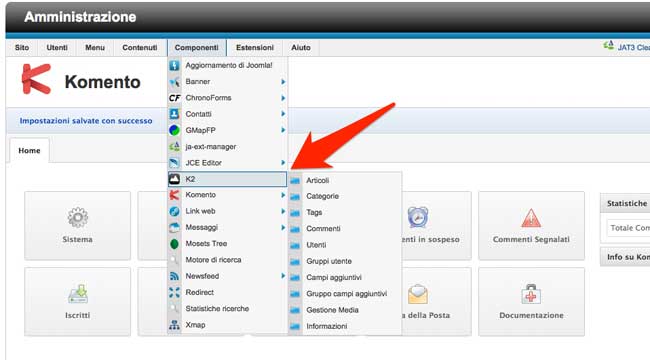Click the Iscritti subscribers icon

[78, 294]
